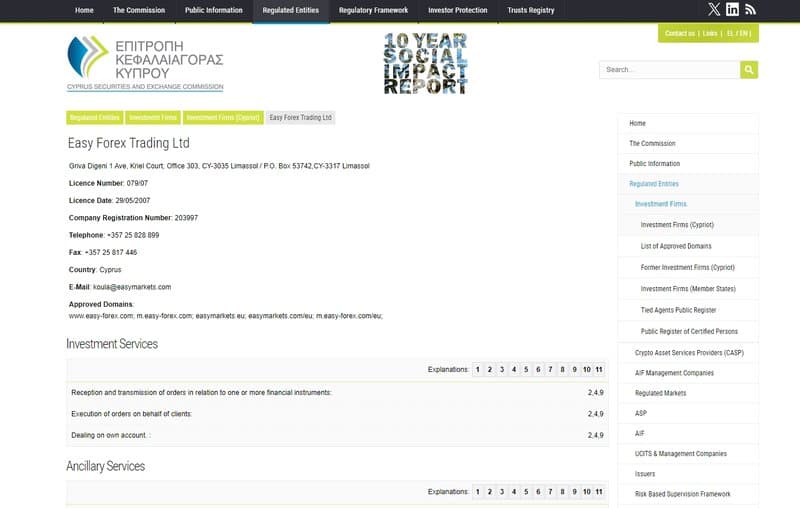Open List of Approved Domains sidebar item
This screenshot has height=508, width=800.
click(x=676, y=246)
